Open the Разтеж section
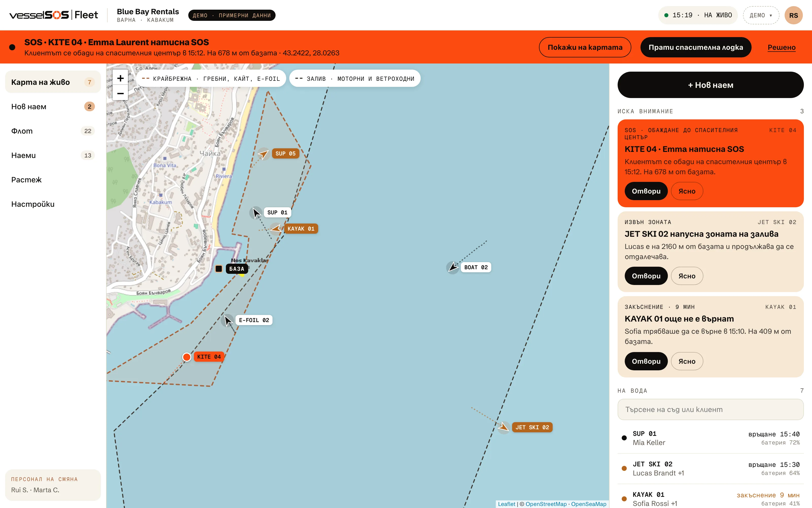Image resolution: width=812 pixels, height=508 pixels. point(53,180)
